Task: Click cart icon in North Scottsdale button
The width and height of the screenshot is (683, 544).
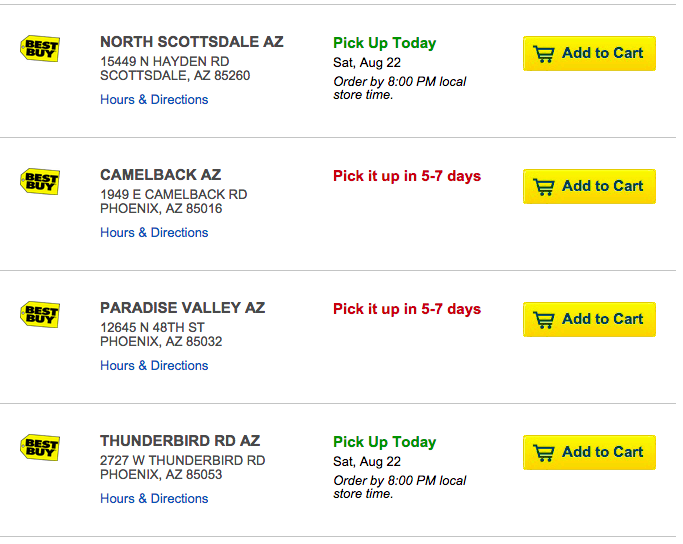Action: 544,54
